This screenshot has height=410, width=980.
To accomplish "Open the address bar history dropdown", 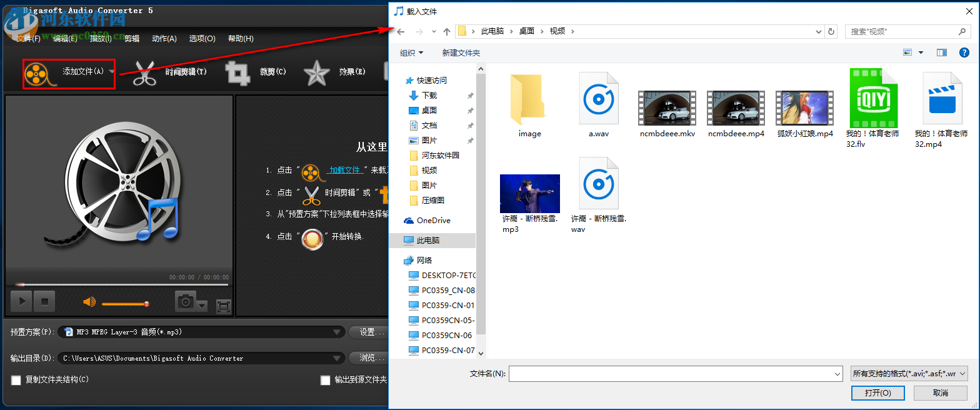I will pyautogui.click(x=819, y=31).
